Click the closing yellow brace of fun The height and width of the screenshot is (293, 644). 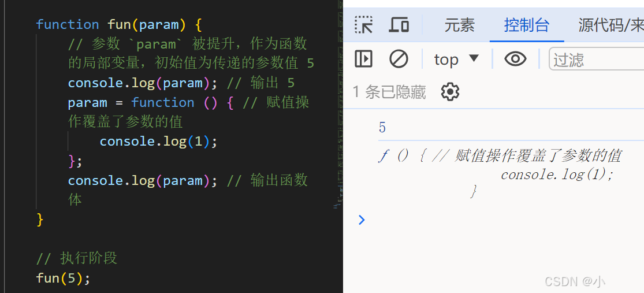click(x=40, y=219)
